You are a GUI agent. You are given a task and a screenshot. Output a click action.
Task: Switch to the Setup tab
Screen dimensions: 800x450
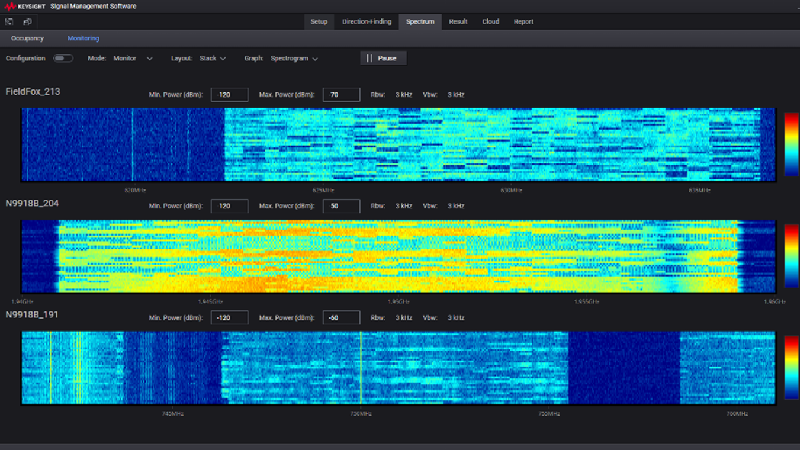click(319, 21)
